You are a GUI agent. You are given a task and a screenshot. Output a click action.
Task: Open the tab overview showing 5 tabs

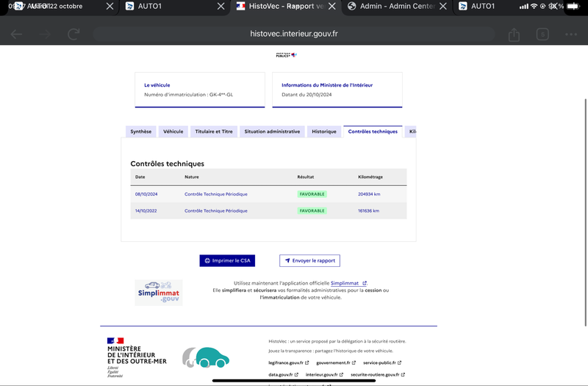pos(542,34)
